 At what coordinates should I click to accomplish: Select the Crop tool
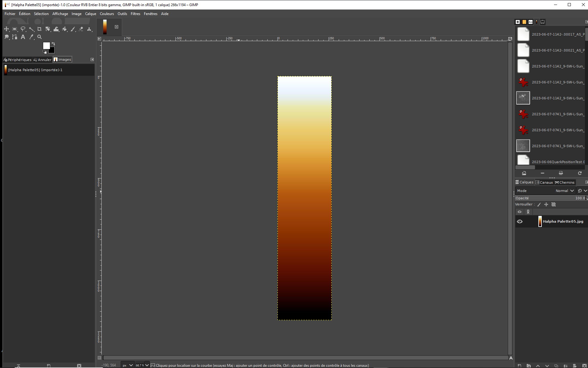tap(39, 29)
